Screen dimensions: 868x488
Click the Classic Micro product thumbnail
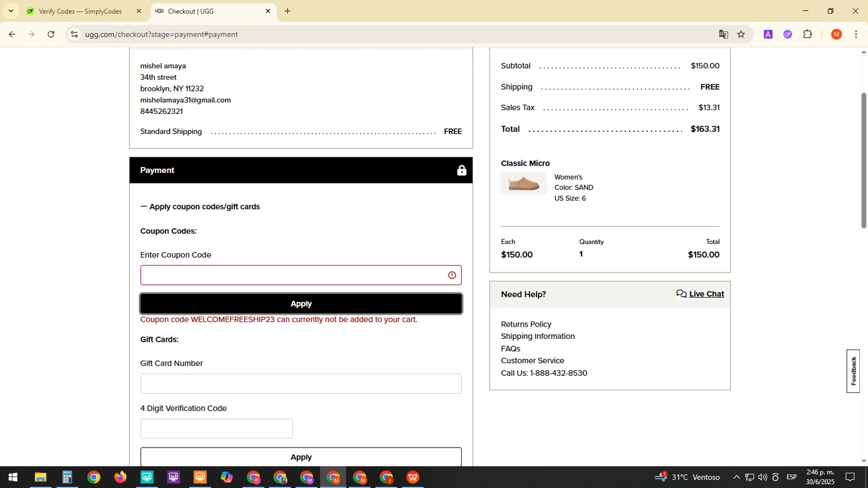pyautogui.click(x=524, y=183)
